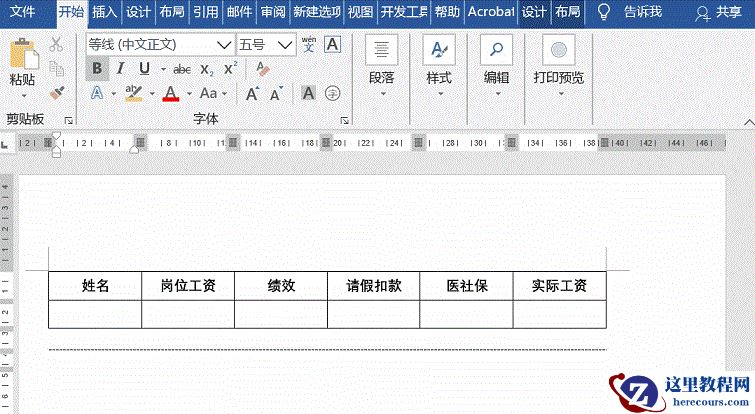This screenshot has width=755, height=414.
Task: Click the tab selector at ruler corner
Action: tap(5, 144)
